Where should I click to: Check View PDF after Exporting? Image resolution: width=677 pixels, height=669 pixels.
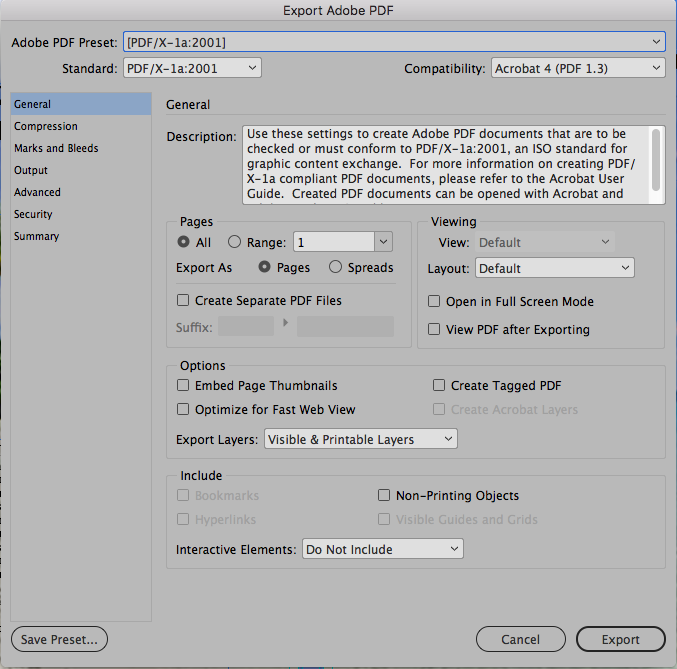coord(434,329)
